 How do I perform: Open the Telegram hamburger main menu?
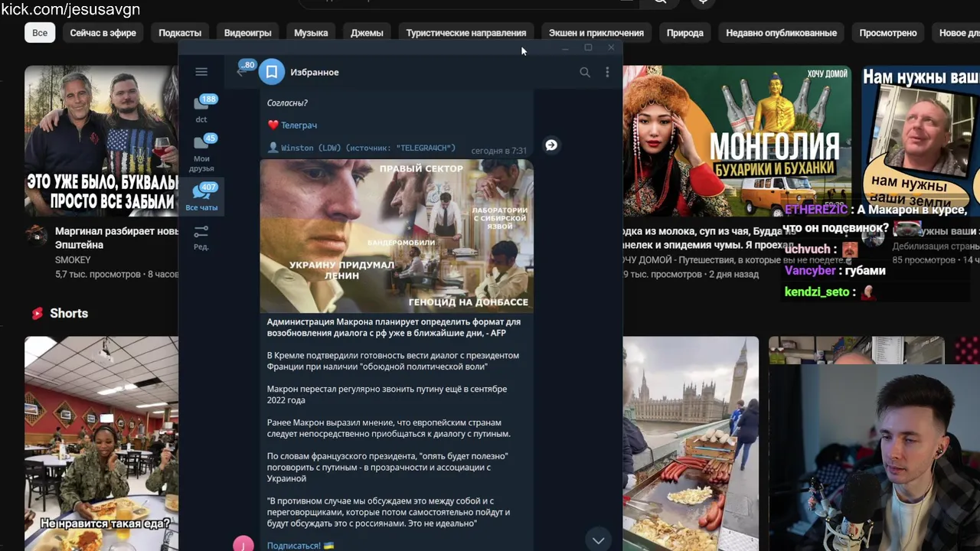point(201,72)
